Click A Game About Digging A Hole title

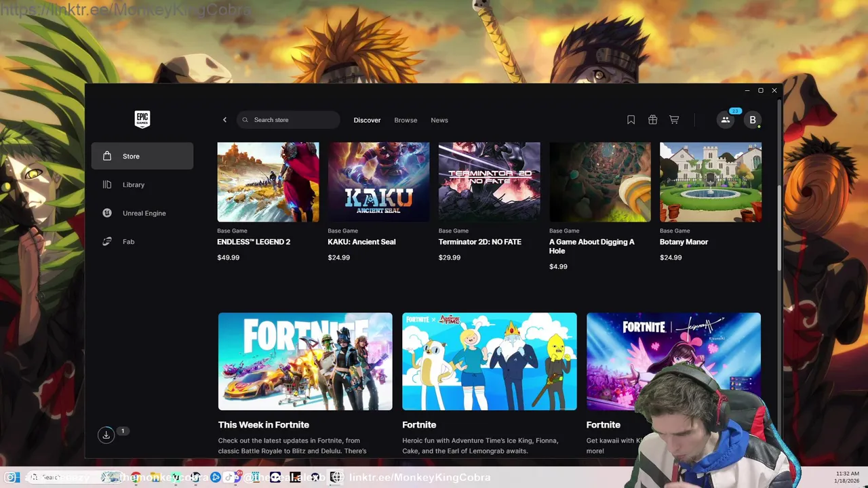(592, 246)
